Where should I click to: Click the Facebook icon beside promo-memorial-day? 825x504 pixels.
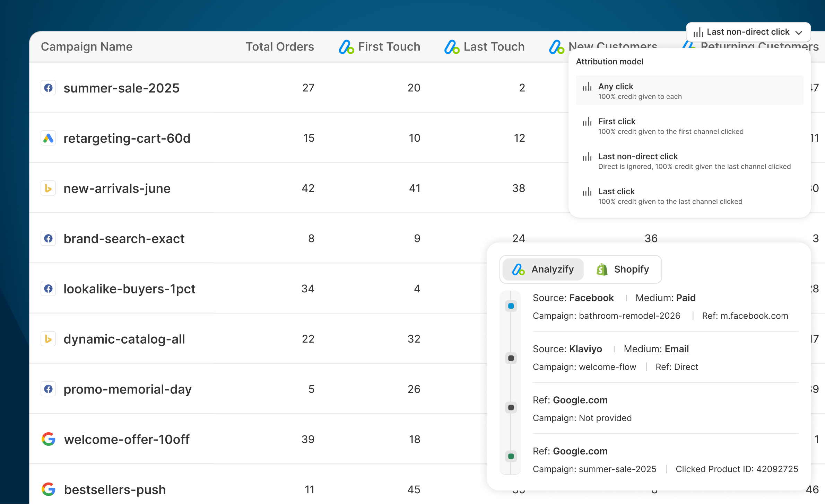coord(48,389)
